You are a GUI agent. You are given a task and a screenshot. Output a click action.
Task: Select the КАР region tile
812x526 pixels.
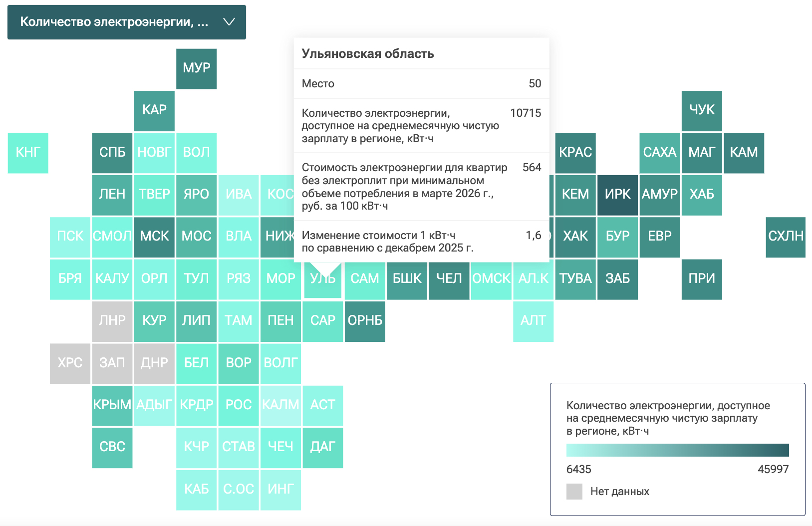click(x=154, y=111)
